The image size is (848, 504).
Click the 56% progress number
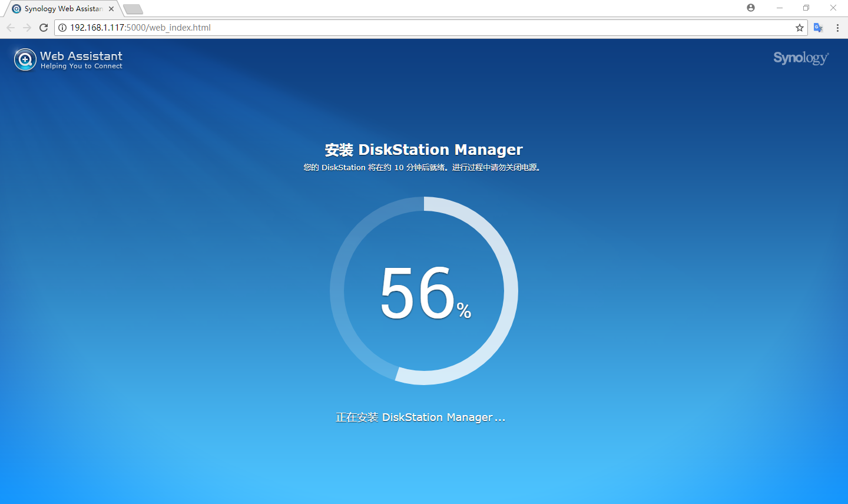coord(425,293)
